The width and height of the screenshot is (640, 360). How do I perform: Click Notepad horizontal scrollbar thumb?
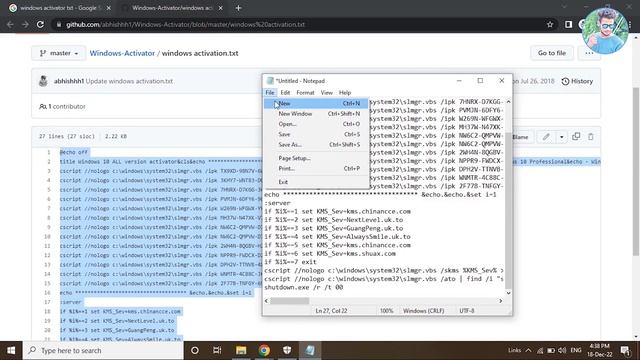tap(289, 301)
